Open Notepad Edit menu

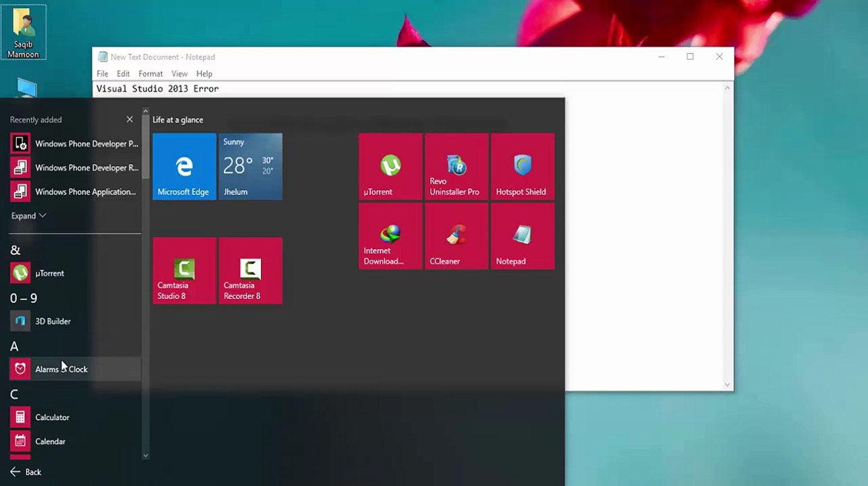point(123,74)
